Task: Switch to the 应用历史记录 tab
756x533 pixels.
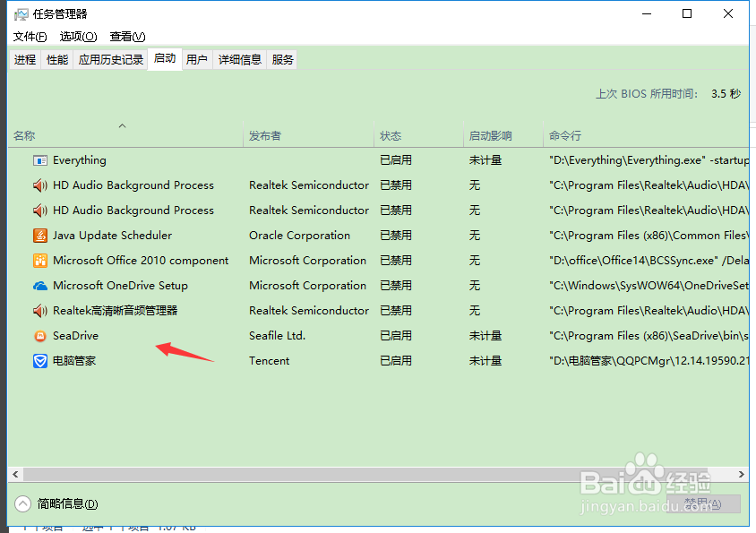Action: point(111,60)
